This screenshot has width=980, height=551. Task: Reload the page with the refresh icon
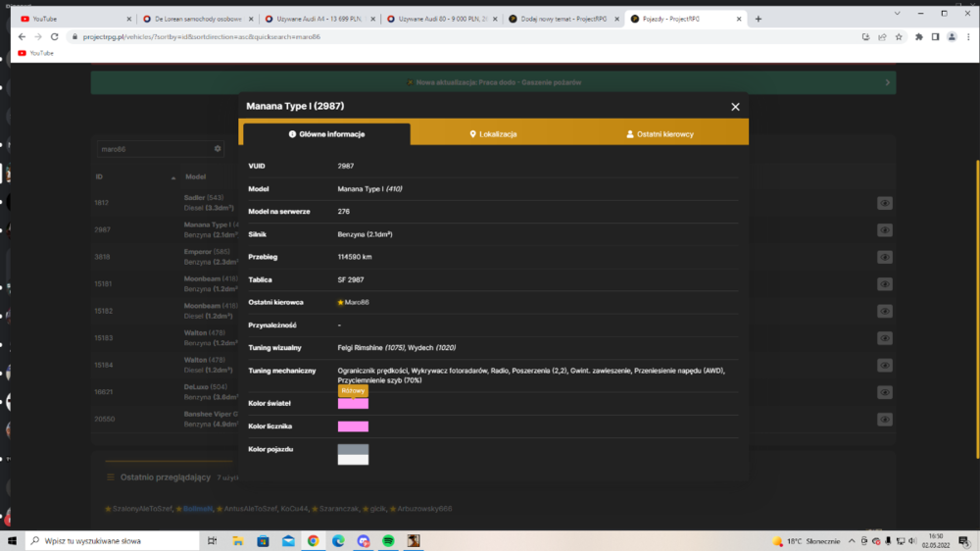(54, 37)
